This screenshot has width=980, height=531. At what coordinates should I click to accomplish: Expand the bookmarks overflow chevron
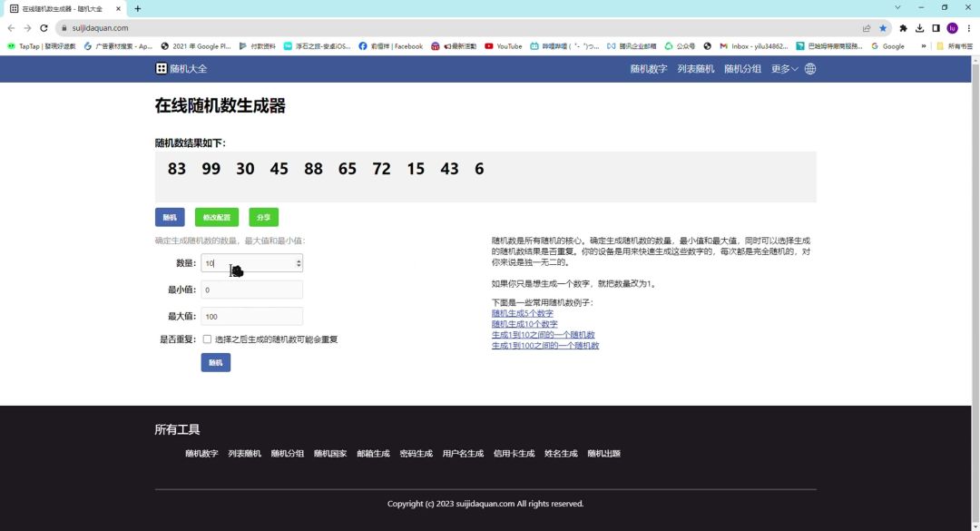coord(924,46)
